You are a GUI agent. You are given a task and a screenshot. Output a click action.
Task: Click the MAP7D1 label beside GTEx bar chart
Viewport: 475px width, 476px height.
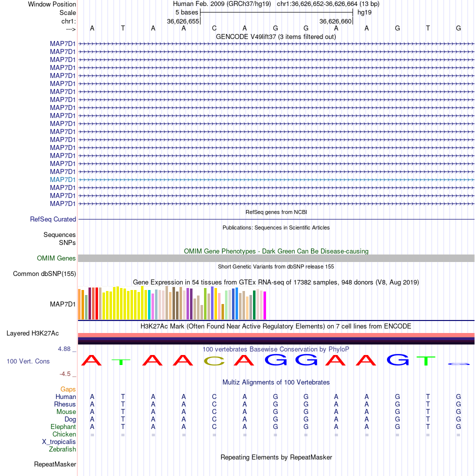[x=62, y=304]
